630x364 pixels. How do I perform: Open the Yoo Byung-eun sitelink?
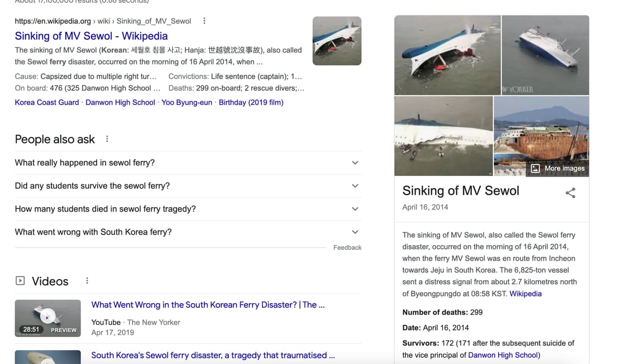(x=187, y=102)
